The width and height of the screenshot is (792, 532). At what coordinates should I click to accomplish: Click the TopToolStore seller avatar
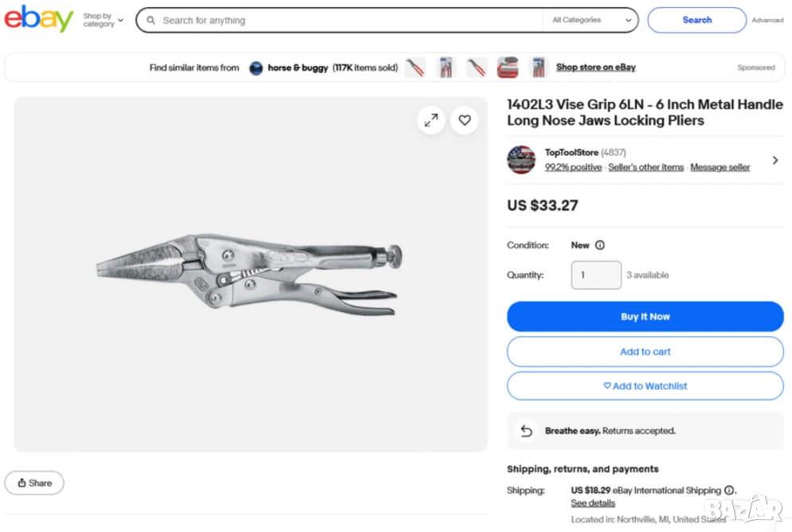coord(521,159)
